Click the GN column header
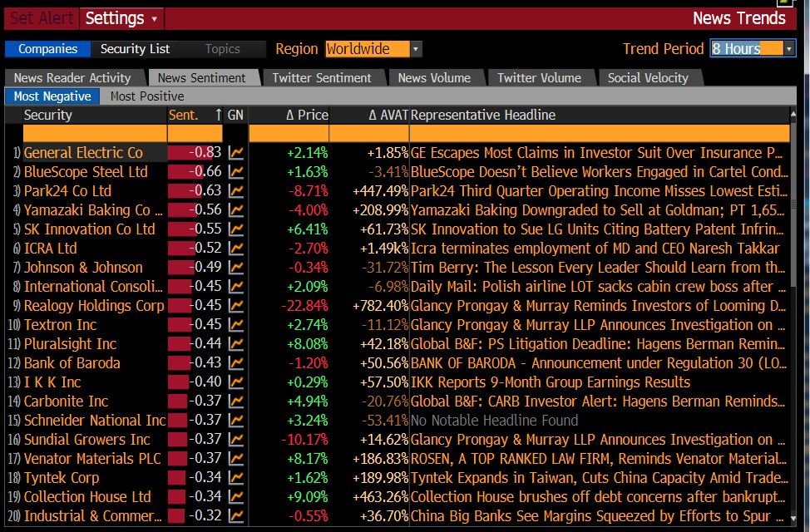Screen dimensions: 810x532 [x=235, y=116]
